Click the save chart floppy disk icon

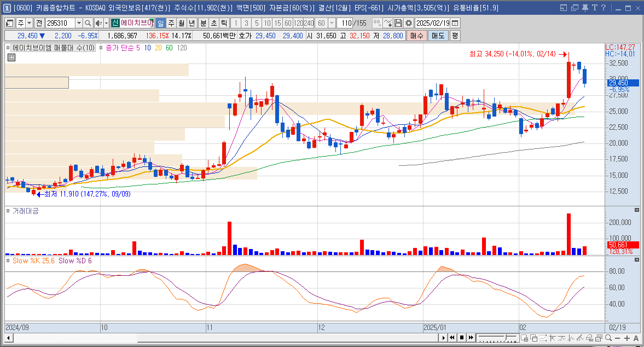click(x=398, y=23)
